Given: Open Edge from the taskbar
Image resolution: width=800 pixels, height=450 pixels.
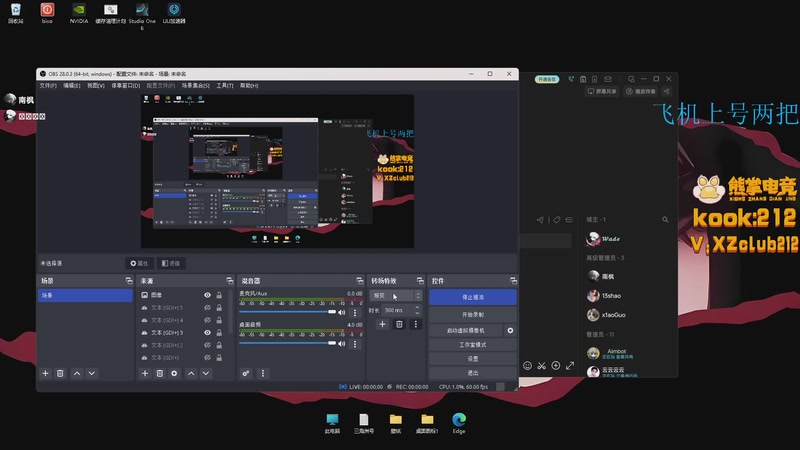Looking at the screenshot, I should click(x=459, y=423).
